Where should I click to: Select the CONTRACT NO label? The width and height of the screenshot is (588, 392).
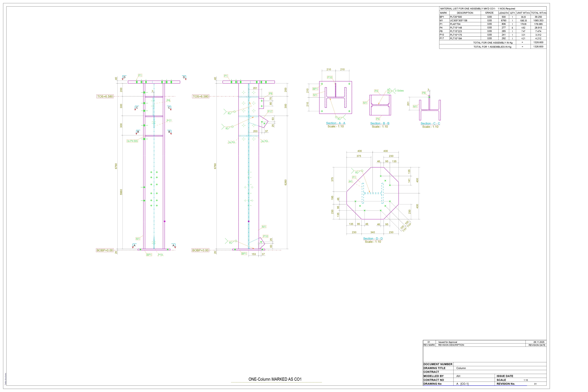(x=434, y=380)
